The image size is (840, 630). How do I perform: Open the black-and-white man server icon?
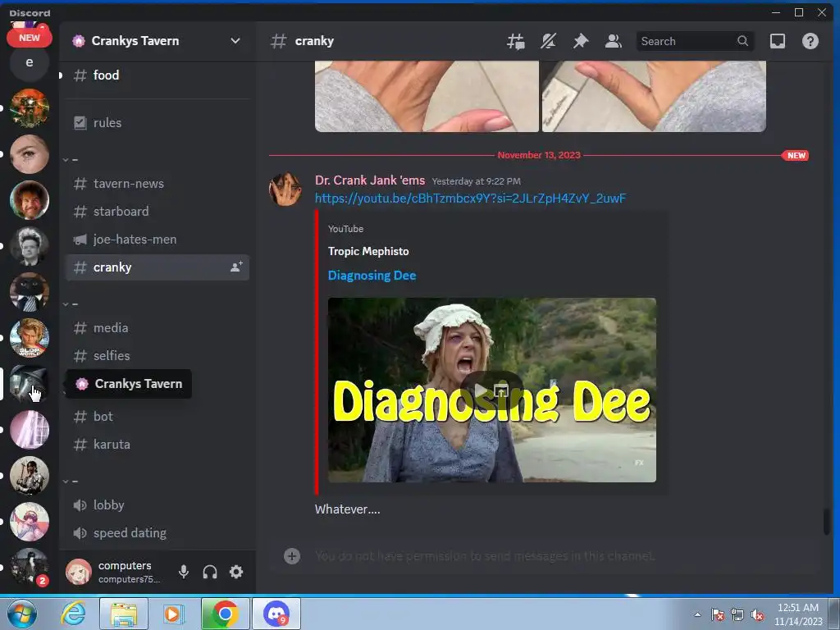(30, 246)
